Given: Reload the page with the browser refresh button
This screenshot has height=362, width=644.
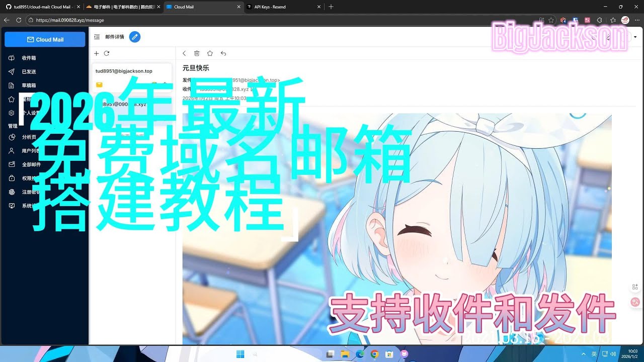Looking at the screenshot, I should (19, 20).
